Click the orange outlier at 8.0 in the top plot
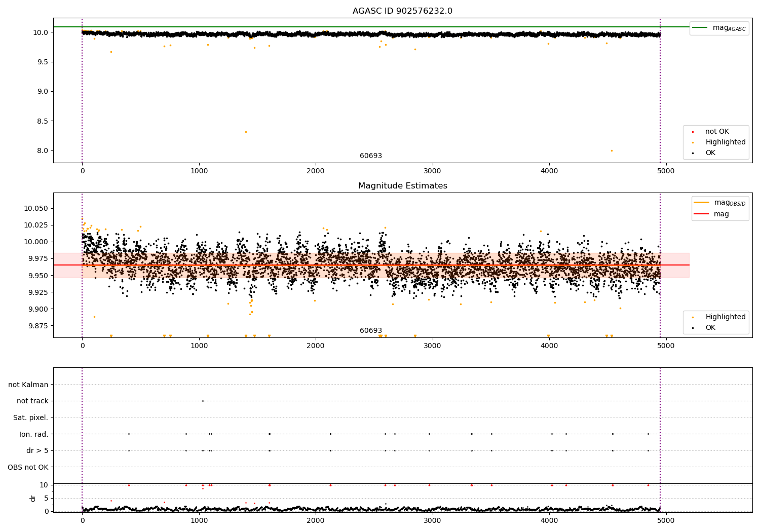The image size is (760, 532). [612, 150]
